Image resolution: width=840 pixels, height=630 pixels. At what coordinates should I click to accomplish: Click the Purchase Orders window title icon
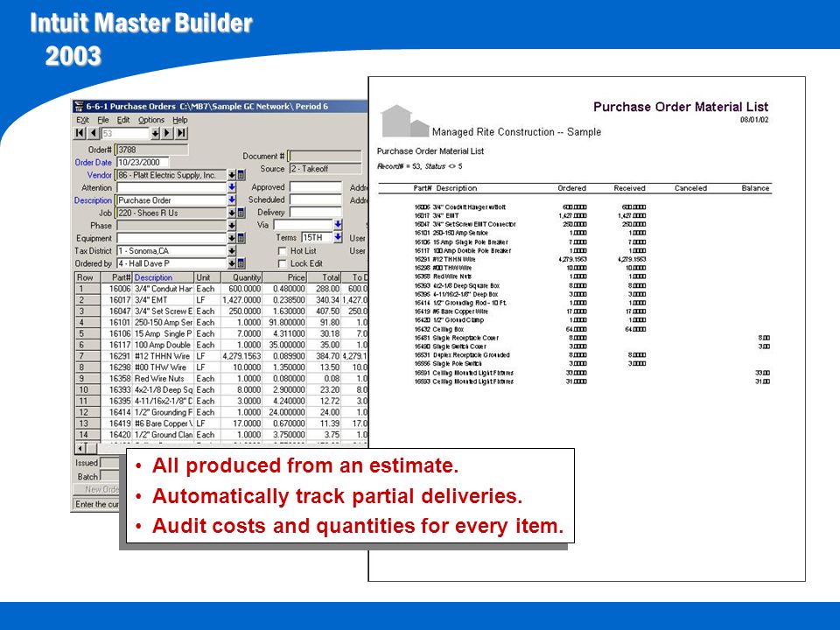[80, 106]
